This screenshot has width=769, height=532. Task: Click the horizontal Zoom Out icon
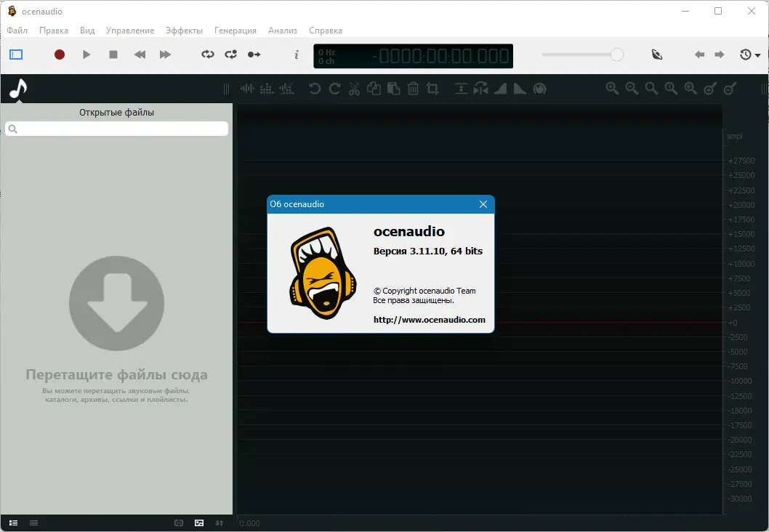point(632,89)
